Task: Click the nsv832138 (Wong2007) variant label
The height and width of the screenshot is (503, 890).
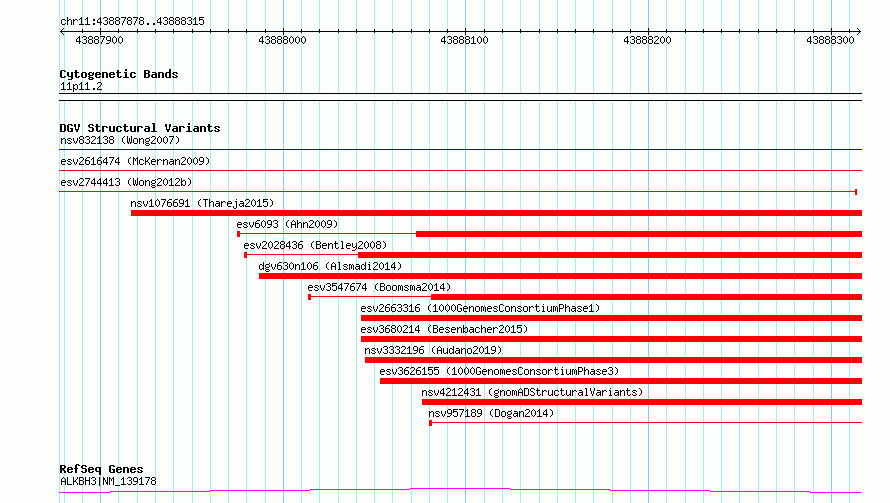Action: 120,140
